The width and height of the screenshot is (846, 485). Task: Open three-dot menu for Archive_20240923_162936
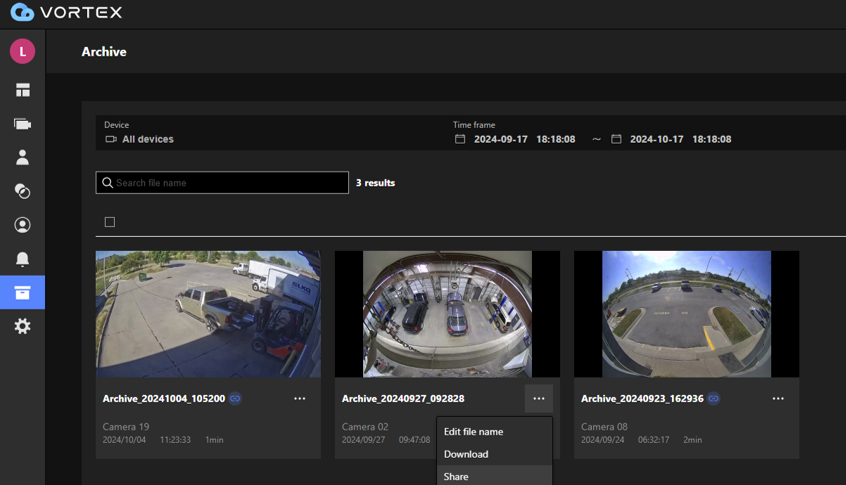(x=778, y=399)
